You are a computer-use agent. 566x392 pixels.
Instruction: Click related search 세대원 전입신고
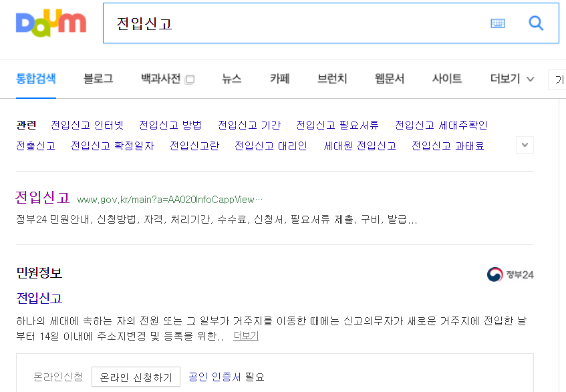[360, 146]
